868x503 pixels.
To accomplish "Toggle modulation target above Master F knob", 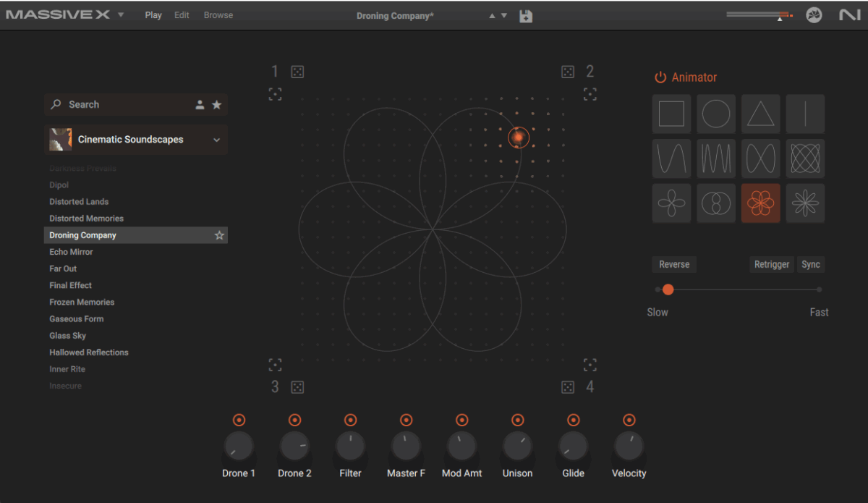I will [x=406, y=420].
